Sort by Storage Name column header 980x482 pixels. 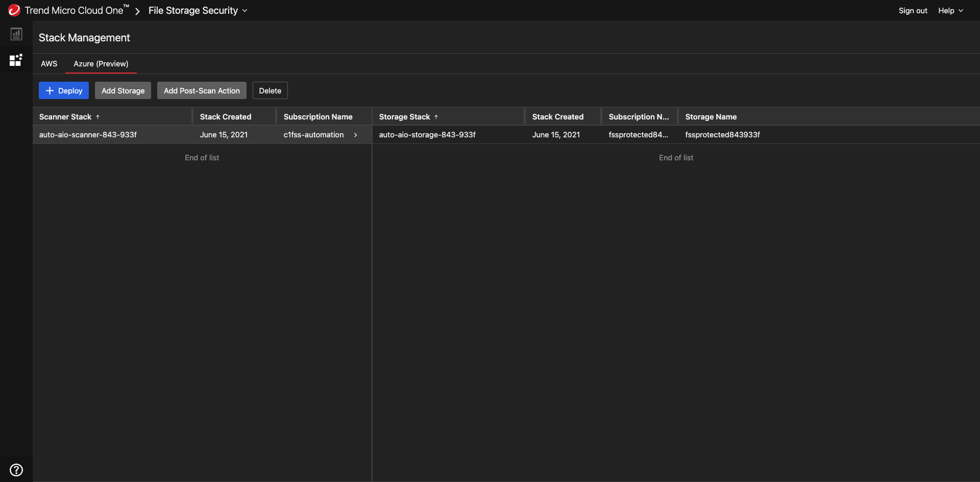[710, 117]
